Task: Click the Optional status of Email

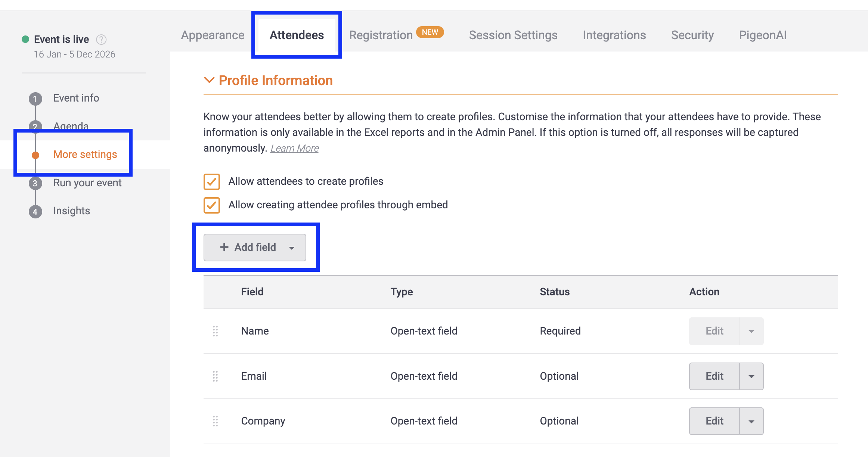Action: [559, 376]
